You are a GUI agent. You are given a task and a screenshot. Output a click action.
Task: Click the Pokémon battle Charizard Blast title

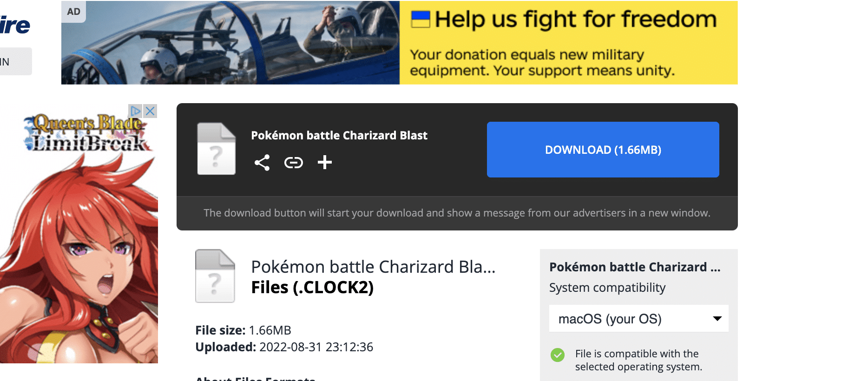[x=339, y=135]
